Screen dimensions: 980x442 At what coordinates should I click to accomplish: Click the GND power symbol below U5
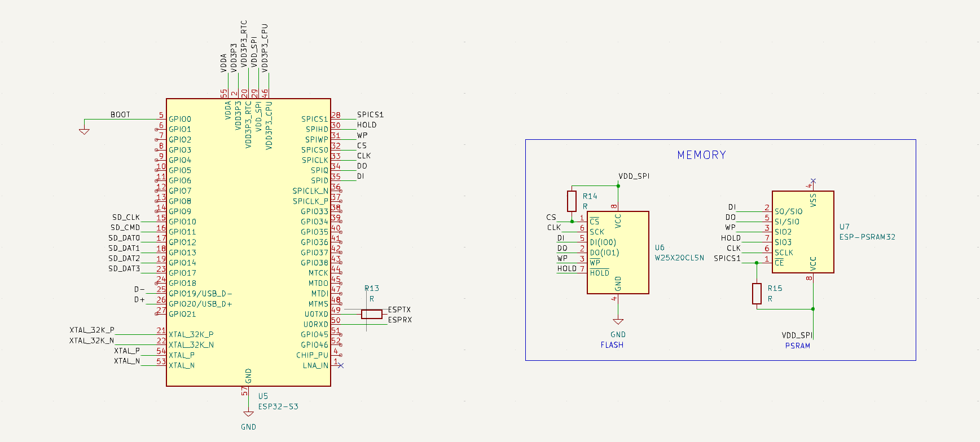tap(248, 414)
